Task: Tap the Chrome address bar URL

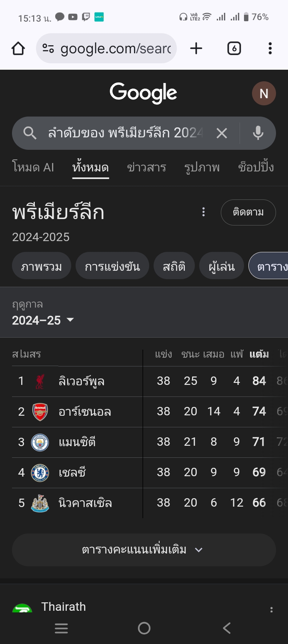Action: point(116,49)
